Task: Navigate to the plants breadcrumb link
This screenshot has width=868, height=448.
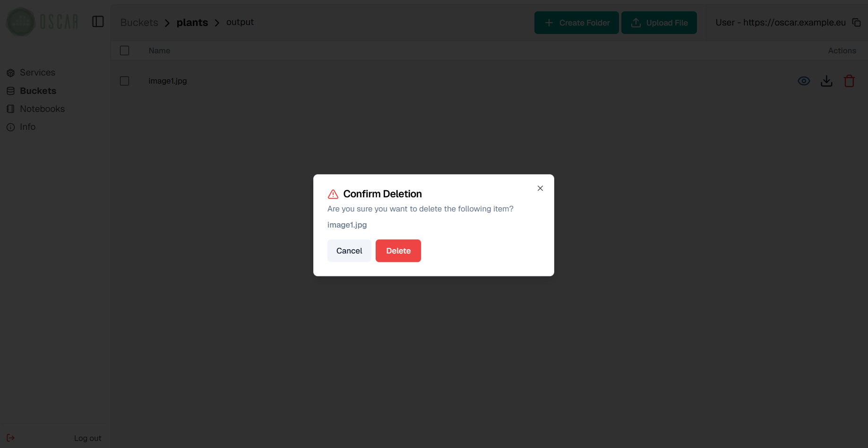Action: coord(192,23)
